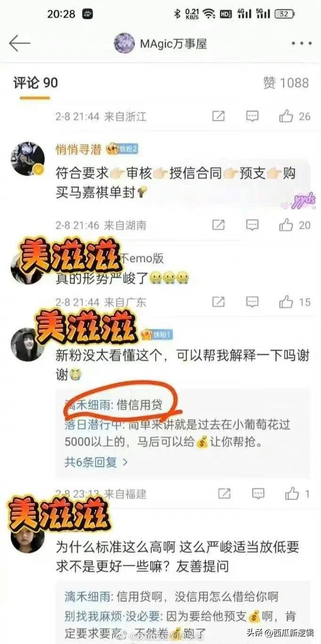Share the comment from 湖南
321x644 pixels.
pos(218,225)
